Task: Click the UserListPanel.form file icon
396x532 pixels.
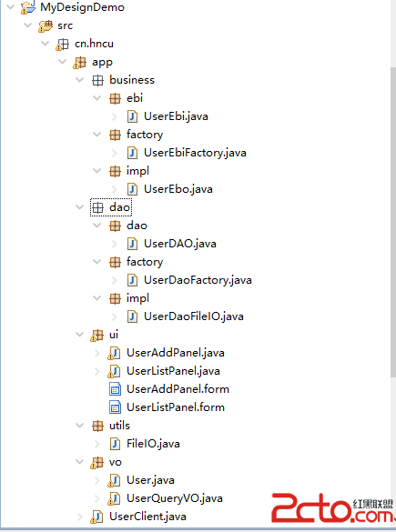Action: (x=115, y=407)
